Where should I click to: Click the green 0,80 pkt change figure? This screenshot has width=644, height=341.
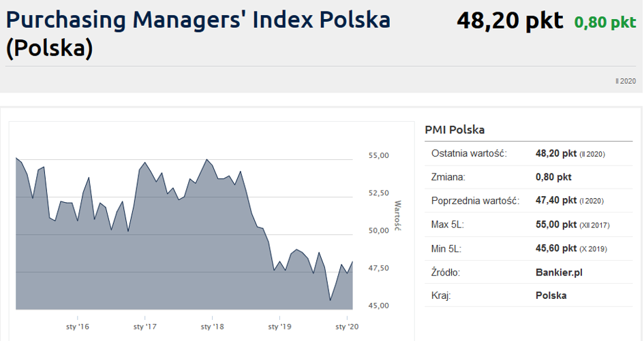click(x=604, y=22)
